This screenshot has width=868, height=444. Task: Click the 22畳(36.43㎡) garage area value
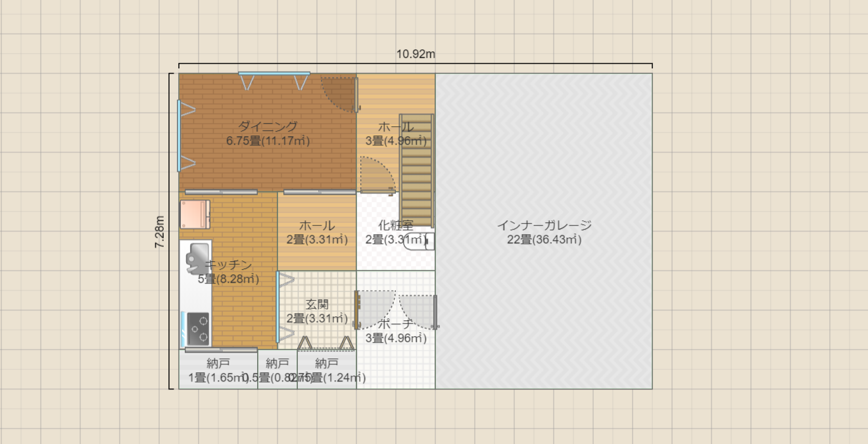tap(544, 239)
